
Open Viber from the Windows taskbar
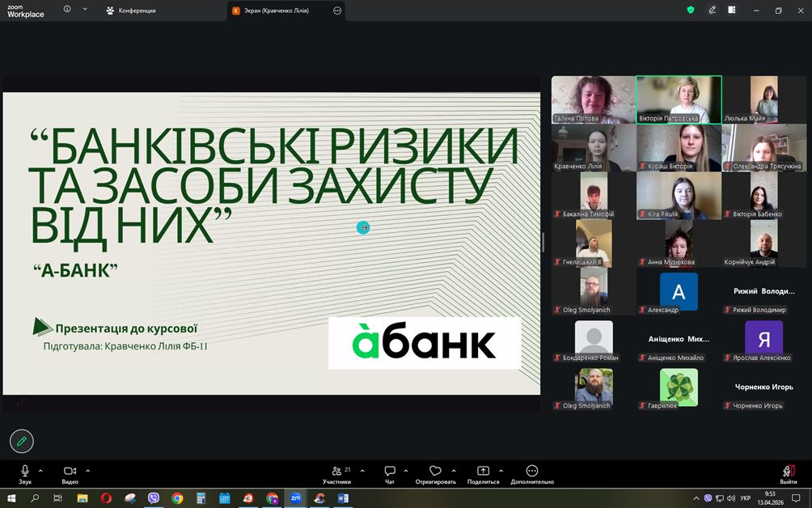pos(154,498)
